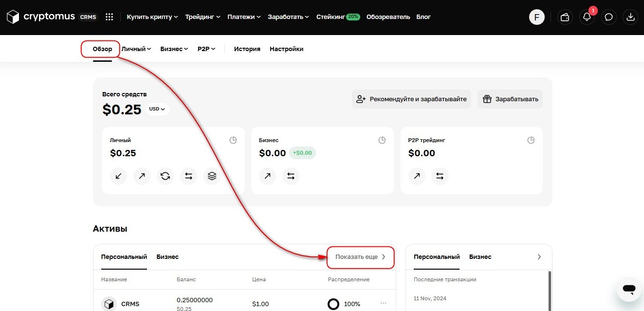Expand the USD currency dropdown
Viewport: 644px width, 311px height.
tap(157, 109)
